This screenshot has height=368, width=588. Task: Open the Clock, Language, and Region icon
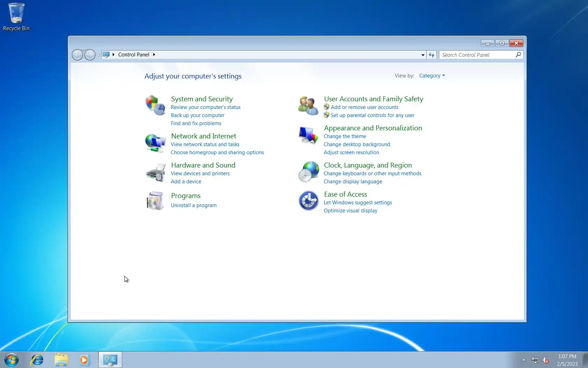(308, 172)
